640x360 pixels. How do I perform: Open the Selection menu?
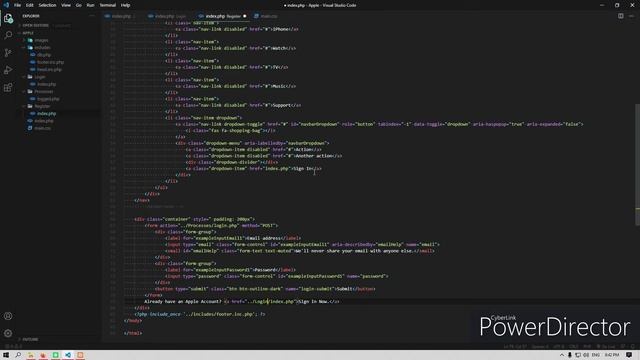pyautogui.click(x=47, y=5)
